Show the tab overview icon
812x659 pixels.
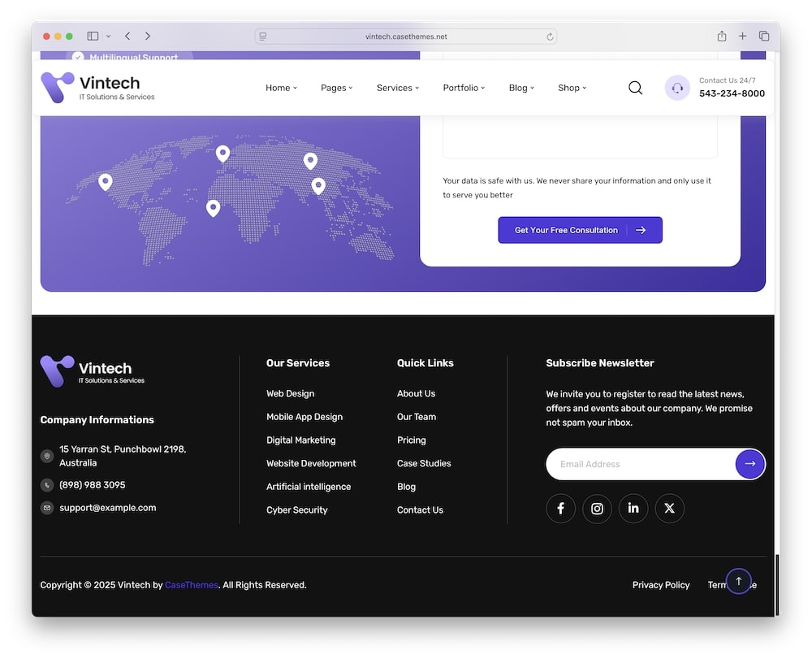[x=764, y=36]
